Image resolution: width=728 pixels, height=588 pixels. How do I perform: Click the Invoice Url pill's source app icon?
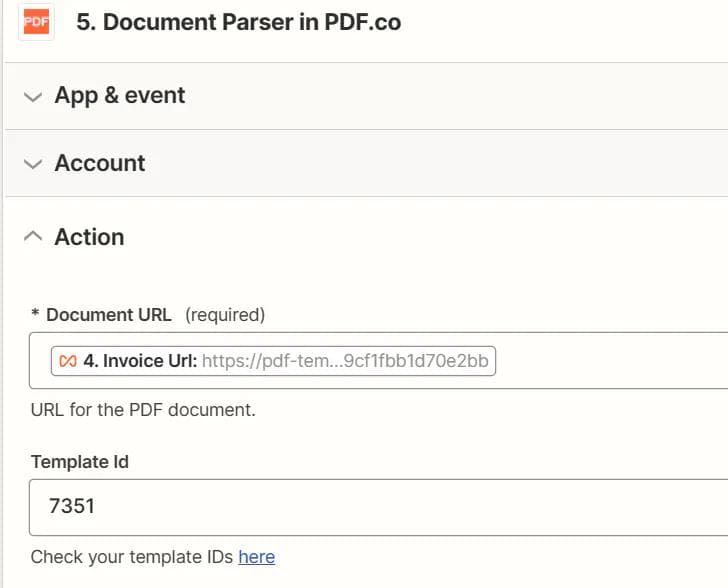[68, 361]
